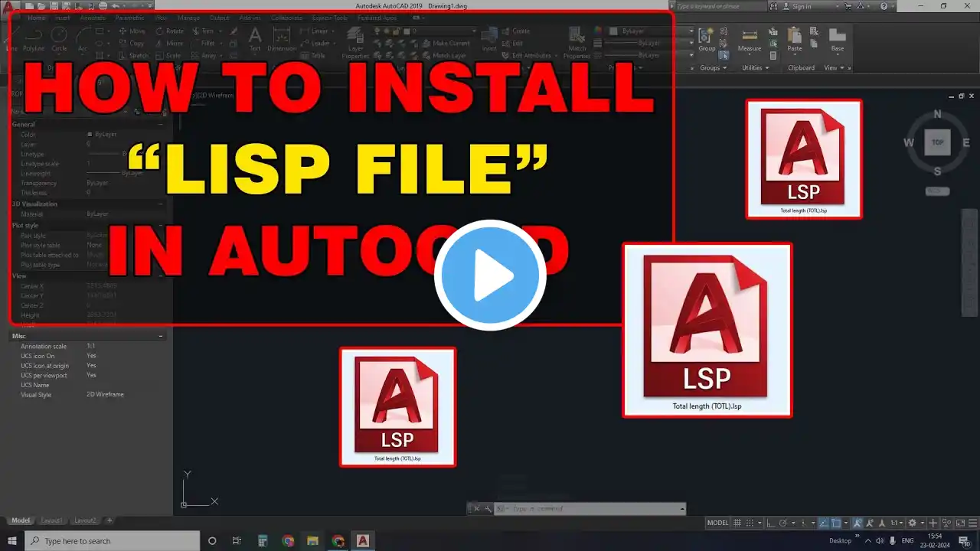Screen dimensions: 980x551
Task: Expand command line history arrow
Action: tap(682, 508)
